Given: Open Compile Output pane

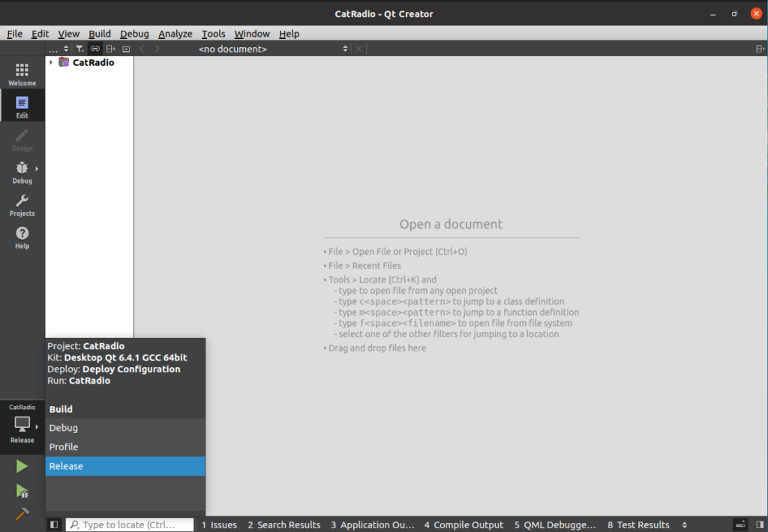Looking at the screenshot, I should tap(463, 525).
